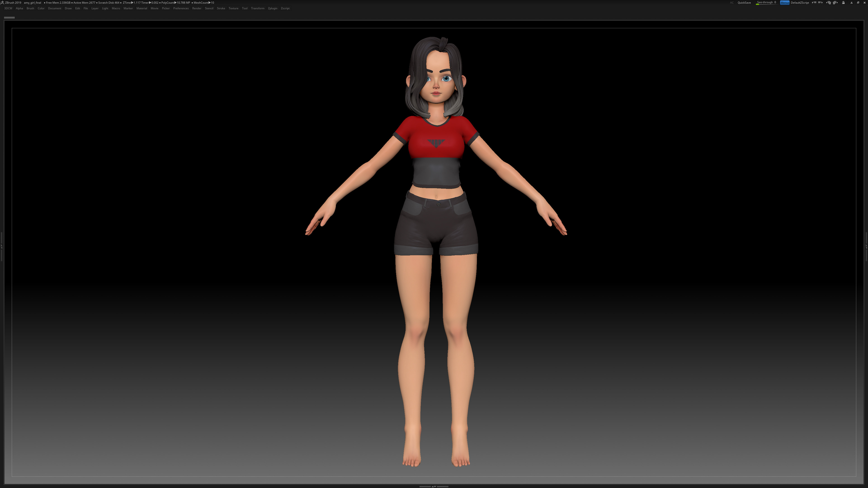This screenshot has width=868, height=488.
Task: Open the Color menu
Action: [41, 8]
